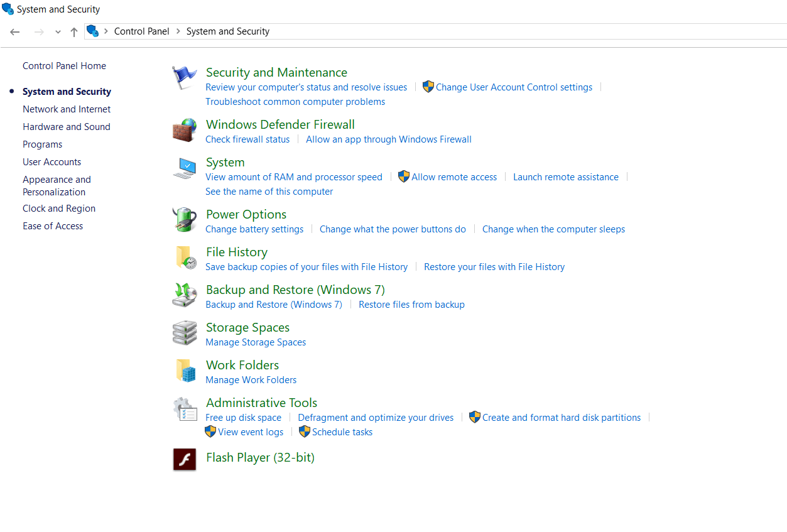
Task: Click the up one level arrow button
Action: coord(73,31)
